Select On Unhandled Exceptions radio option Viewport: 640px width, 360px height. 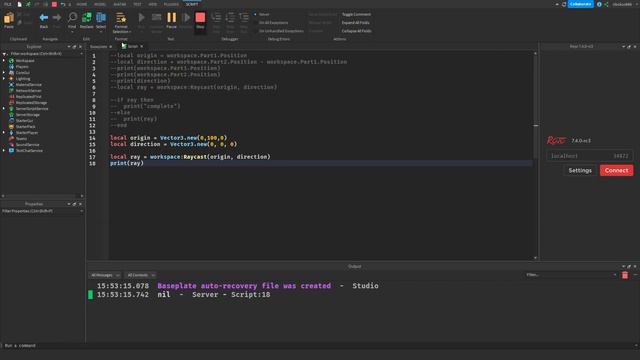click(256, 31)
